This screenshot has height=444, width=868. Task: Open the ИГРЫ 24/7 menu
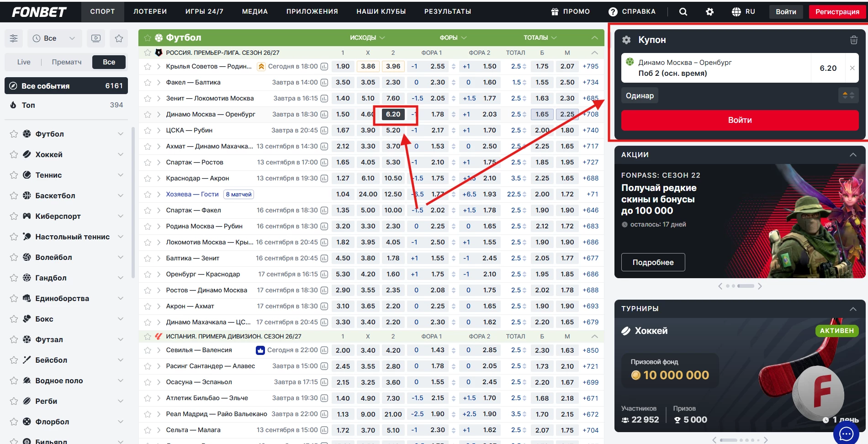pos(204,11)
